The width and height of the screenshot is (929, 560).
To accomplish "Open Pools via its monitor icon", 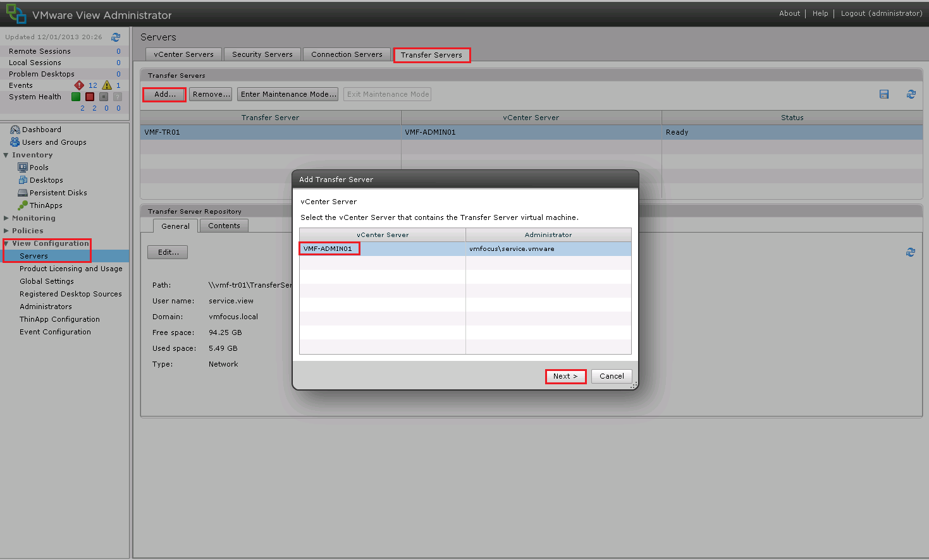I will 23,167.
